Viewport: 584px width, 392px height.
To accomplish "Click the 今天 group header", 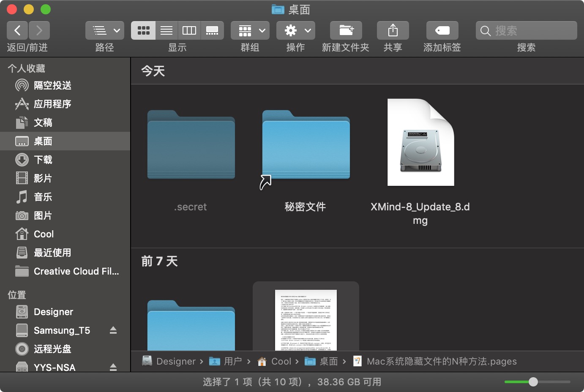I will [x=153, y=71].
